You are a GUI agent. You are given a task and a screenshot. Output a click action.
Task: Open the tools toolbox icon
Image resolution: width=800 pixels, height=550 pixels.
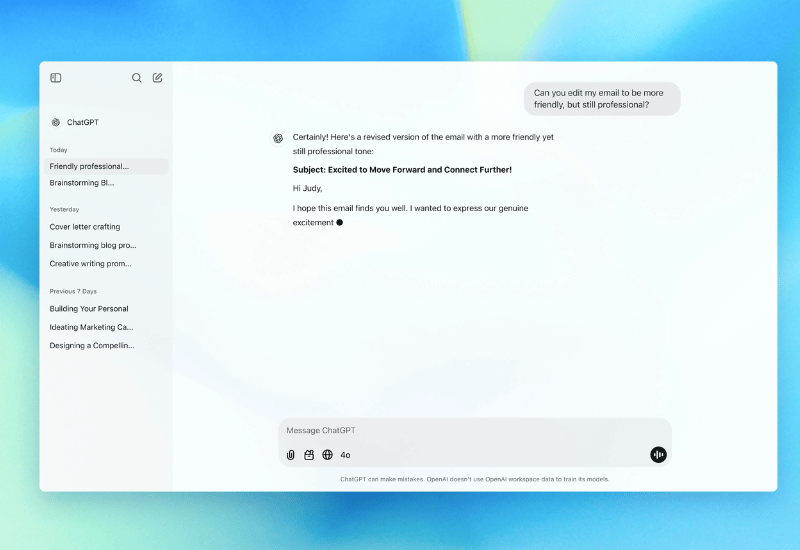click(x=309, y=455)
